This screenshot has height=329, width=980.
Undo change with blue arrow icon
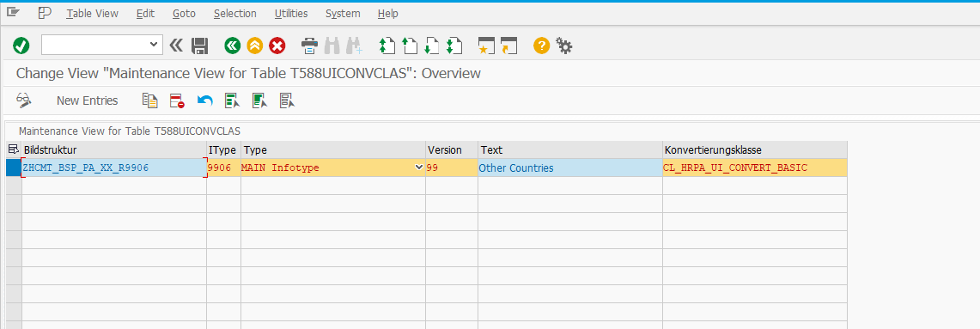(205, 101)
